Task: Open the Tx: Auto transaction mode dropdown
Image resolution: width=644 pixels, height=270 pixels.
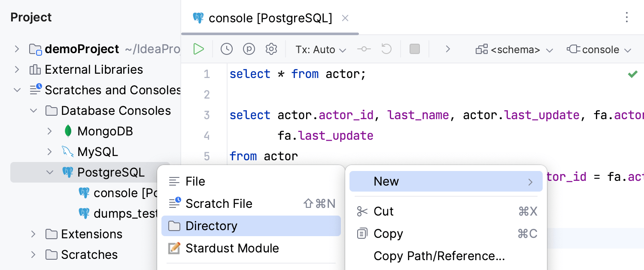Action: [x=321, y=50]
